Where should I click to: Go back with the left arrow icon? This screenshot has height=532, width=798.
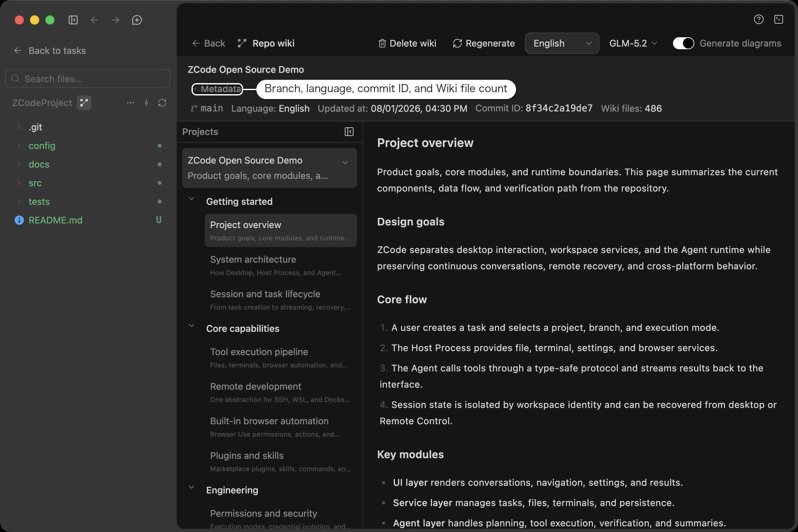(x=94, y=20)
